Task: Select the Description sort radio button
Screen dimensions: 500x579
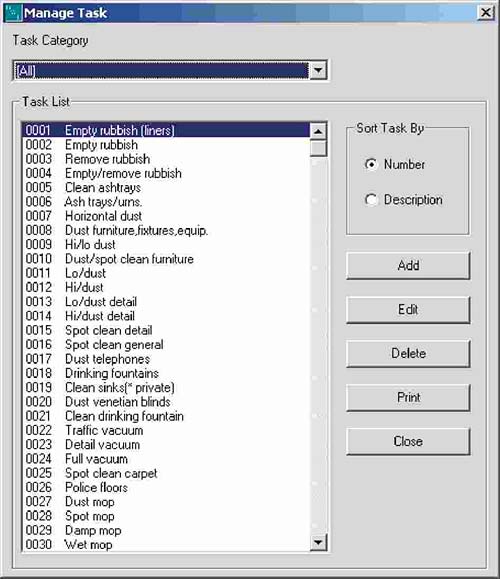Action: (x=371, y=199)
